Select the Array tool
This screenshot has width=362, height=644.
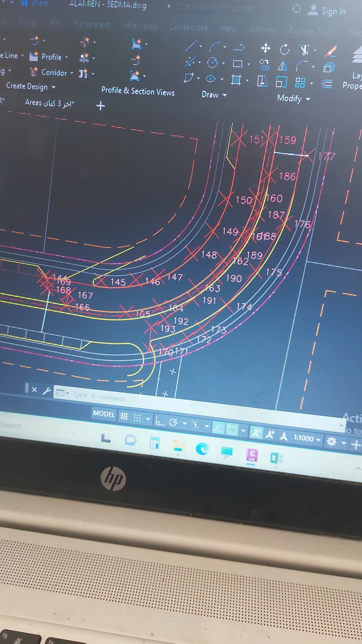[300, 83]
